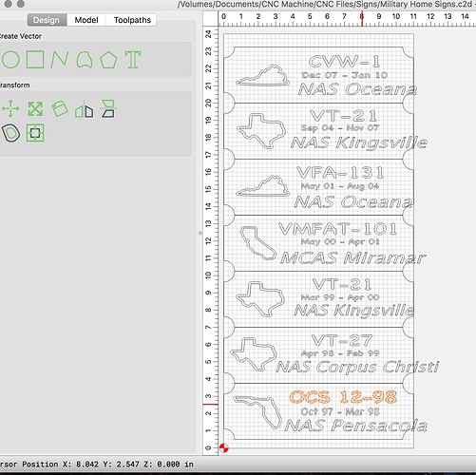Pick the Curve drawing tool

tap(85, 60)
